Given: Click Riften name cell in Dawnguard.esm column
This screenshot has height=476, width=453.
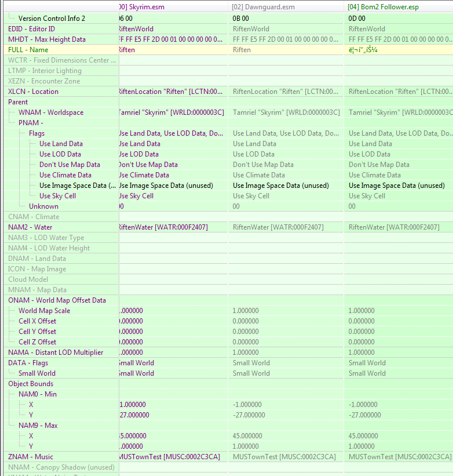Looking at the screenshot, I should click(x=242, y=50).
